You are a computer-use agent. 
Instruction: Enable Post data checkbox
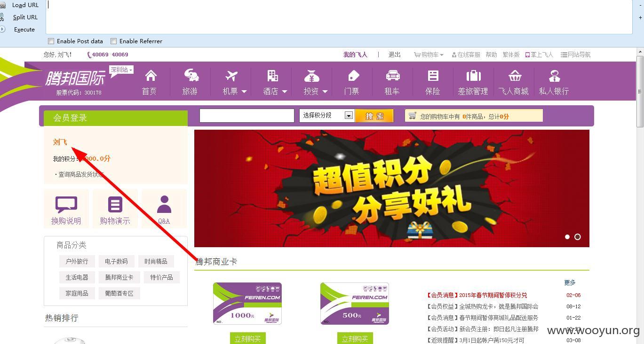[x=51, y=41]
